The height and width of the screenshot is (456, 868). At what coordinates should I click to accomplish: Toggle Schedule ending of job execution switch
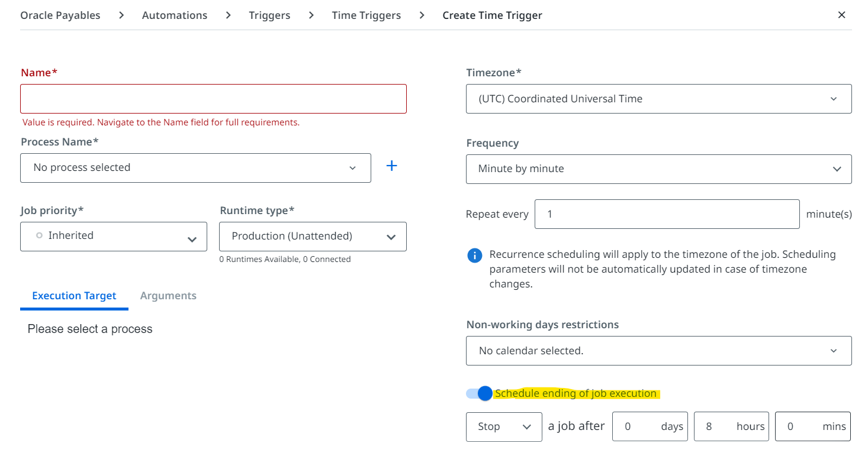click(480, 393)
